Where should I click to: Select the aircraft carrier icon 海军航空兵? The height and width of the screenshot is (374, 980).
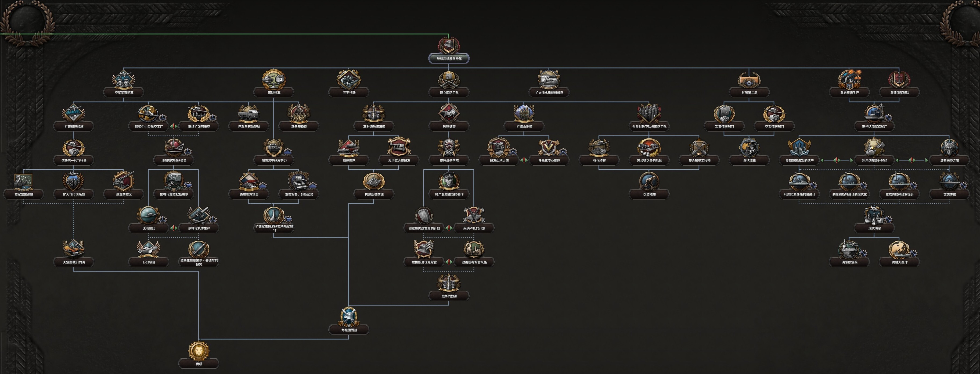pos(849,250)
